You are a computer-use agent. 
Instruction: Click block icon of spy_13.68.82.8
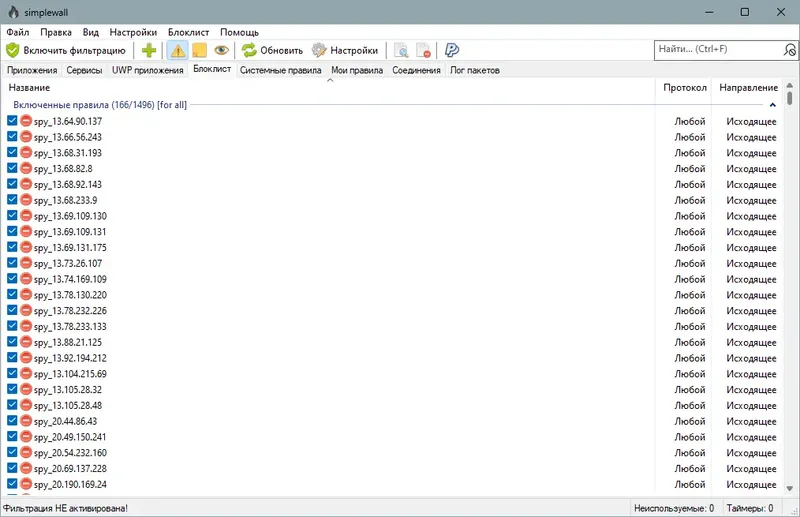click(x=26, y=168)
